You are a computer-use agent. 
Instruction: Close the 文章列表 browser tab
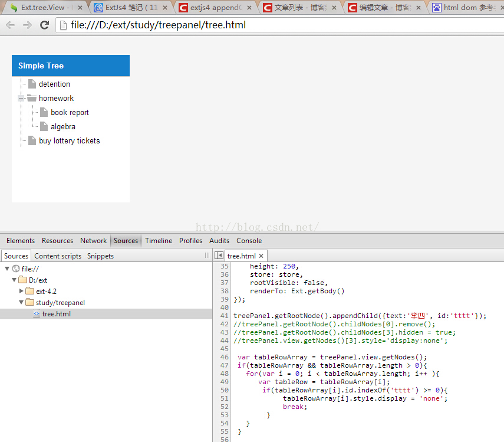(x=334, y=8)
